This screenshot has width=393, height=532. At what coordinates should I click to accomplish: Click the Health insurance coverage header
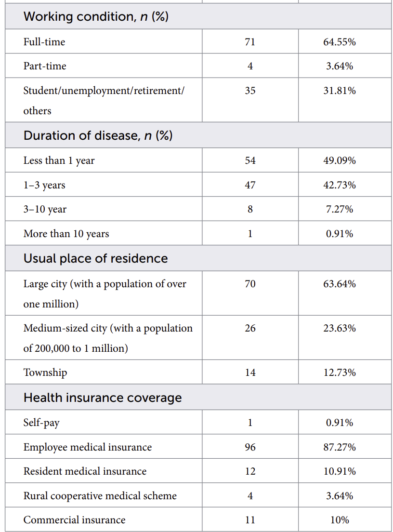click(x=103, y=397)
